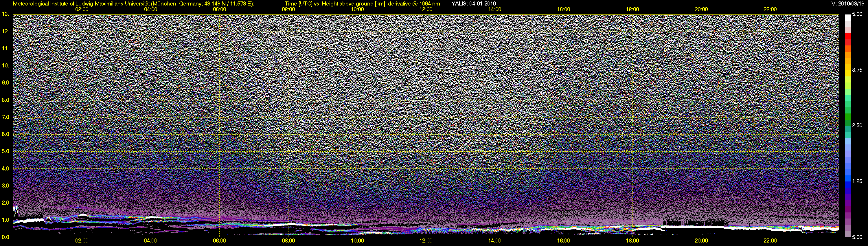
Task: Click the 1.0 km height axis label
Action: pyautogui.click(x=5, y=220)
